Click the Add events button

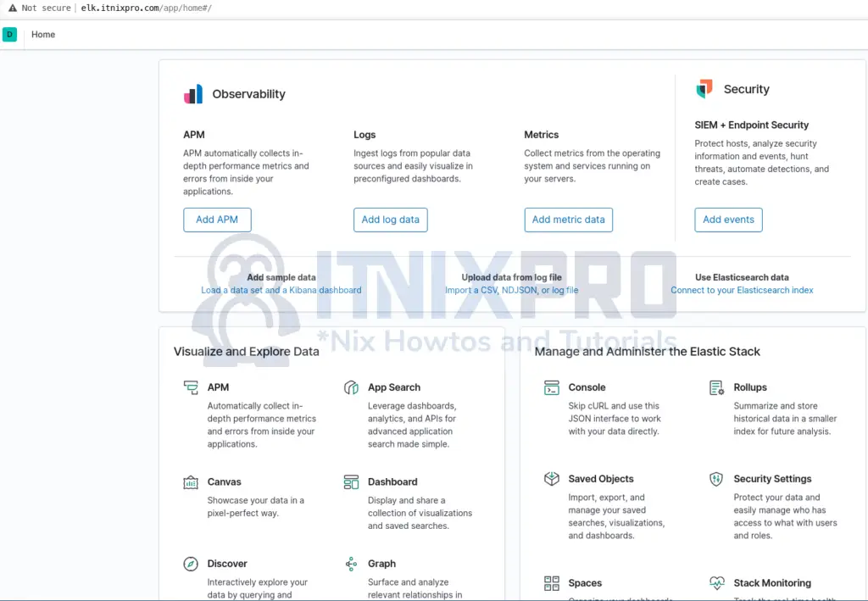(x=728, y=220)
